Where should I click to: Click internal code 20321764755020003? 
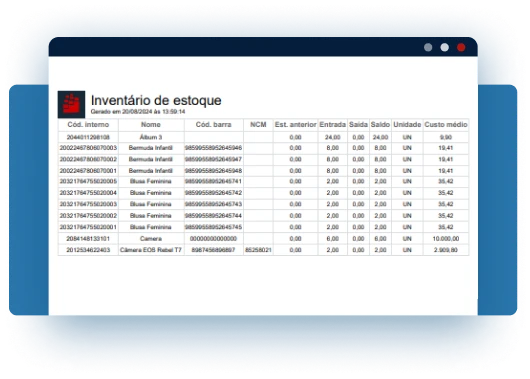(x=88, y=204)
